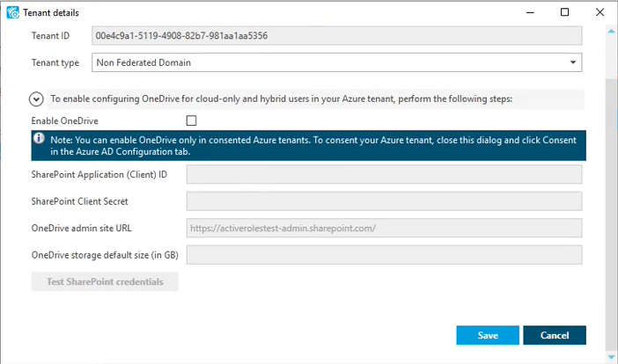
Task: Click the Active Roles app icon in title bar
Action: click(x=12, y=12)
